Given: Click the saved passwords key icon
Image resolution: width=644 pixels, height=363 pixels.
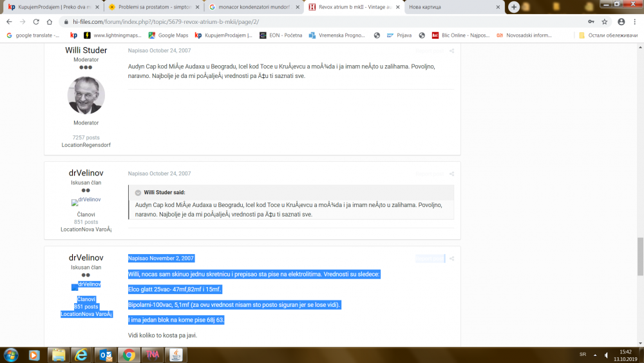Looking at the screenshot, I should click(x=591, y=22).
